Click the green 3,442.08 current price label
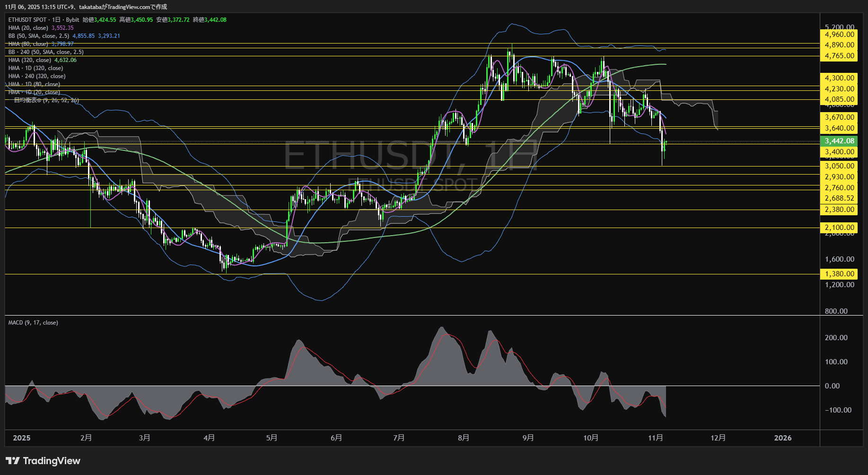Viewport: 868px width, 475px height. tap(839, 141)
